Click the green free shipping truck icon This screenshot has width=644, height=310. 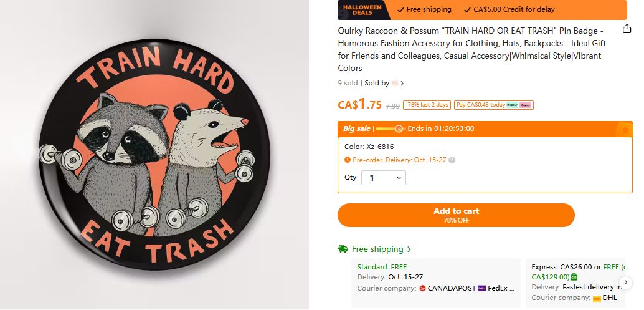pos(343,249)
